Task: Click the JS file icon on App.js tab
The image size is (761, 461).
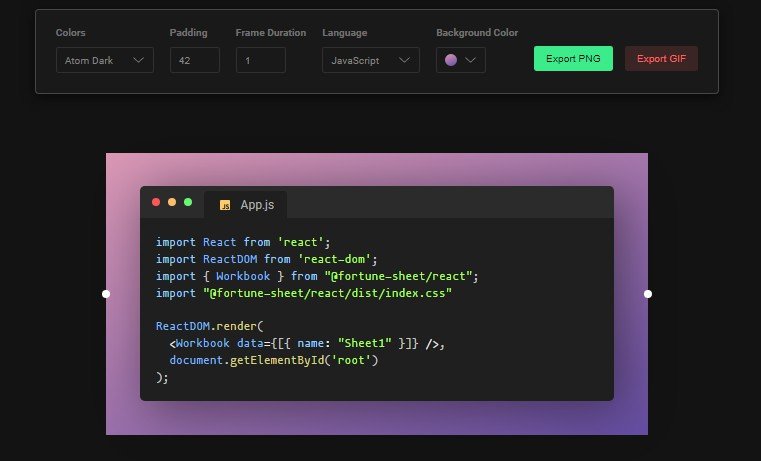Action: [x=225, y=205]
